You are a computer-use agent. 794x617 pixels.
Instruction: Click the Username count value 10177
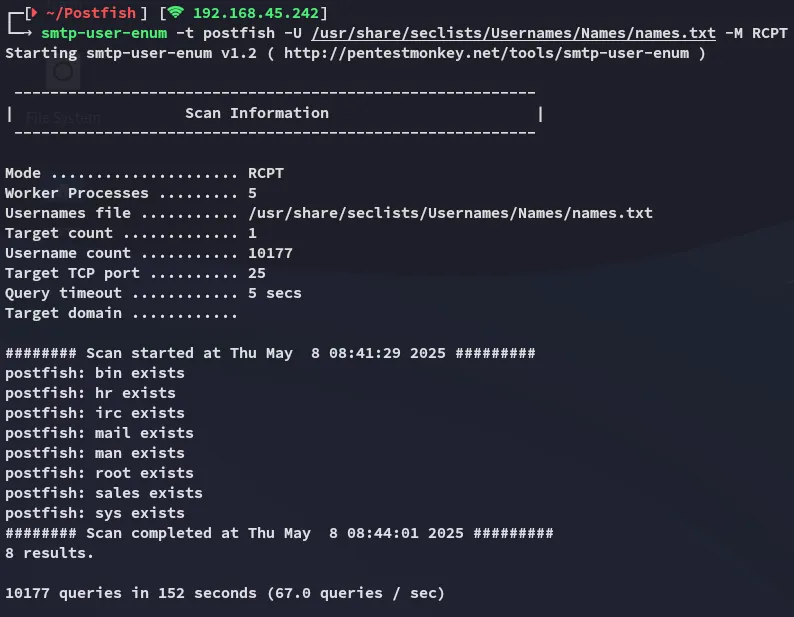[270, 253]
